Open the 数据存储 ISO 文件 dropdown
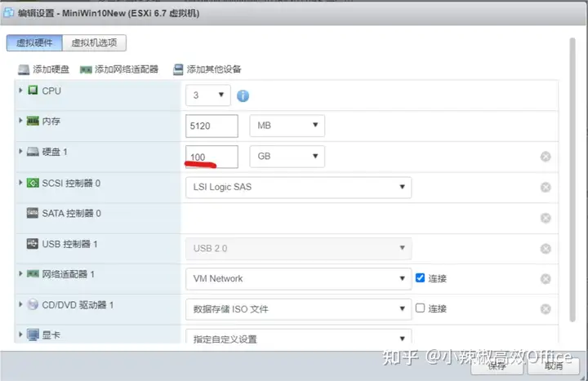The image size is (588, 381). (299, 309)
